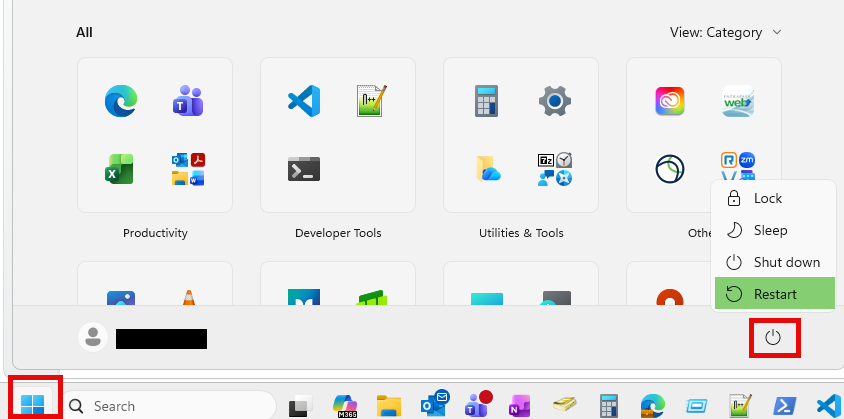Open the dark circular globe app icon
The height and width of the screenshot is (419, 844).
(670, 169)
